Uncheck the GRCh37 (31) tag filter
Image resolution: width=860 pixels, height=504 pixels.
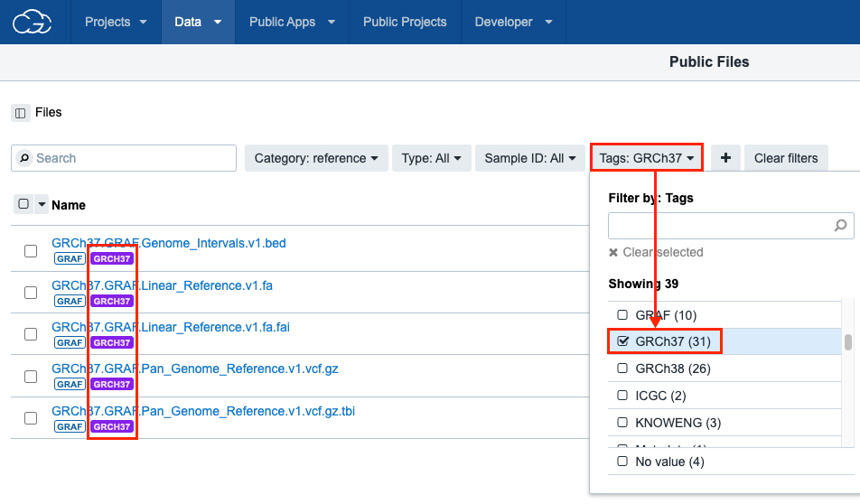coord(622,341)
